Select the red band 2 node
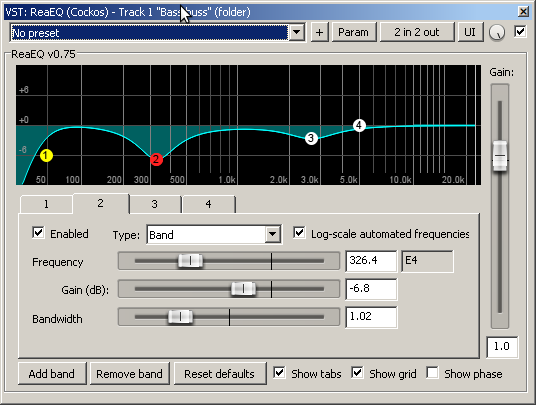Image resolution: width=536 pixels, height=405 pixels. click(156, 159)
